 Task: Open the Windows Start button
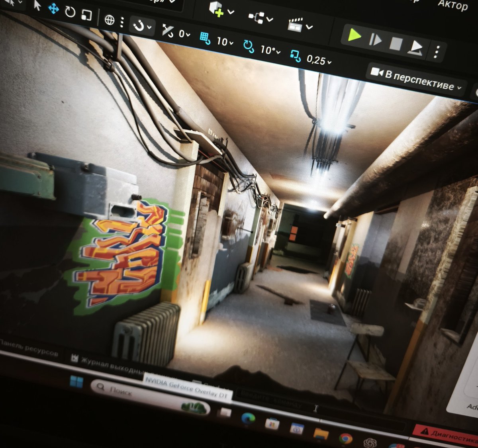point(76,382)
